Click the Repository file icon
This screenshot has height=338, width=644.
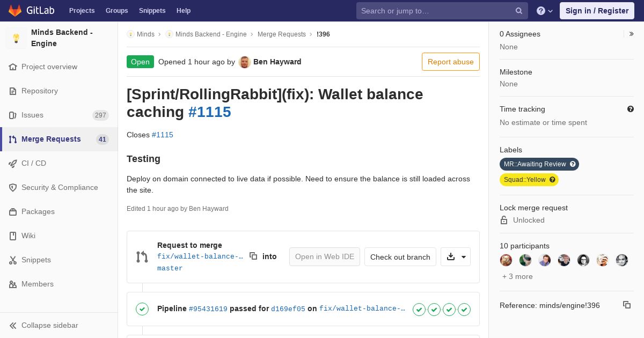point(13,91)
